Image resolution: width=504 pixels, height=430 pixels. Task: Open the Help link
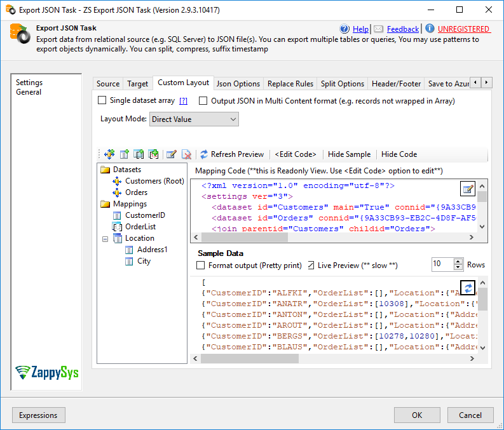[360, 29]
